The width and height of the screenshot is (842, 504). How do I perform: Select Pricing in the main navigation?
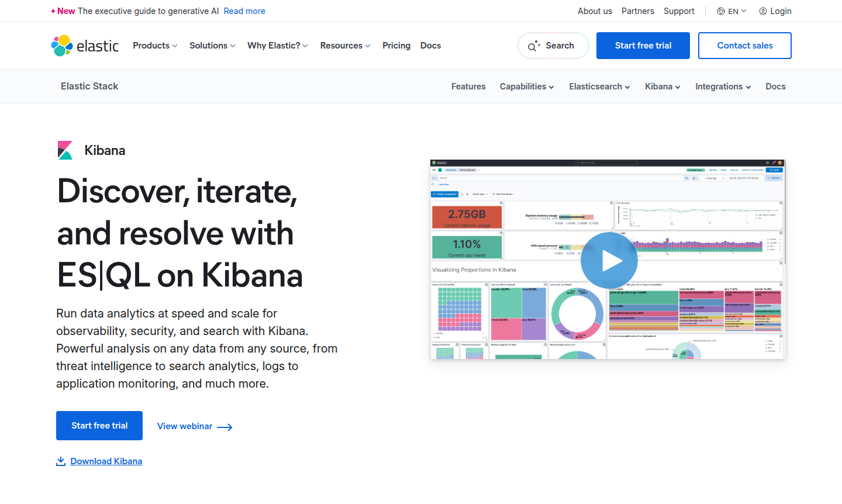[396, 45]
